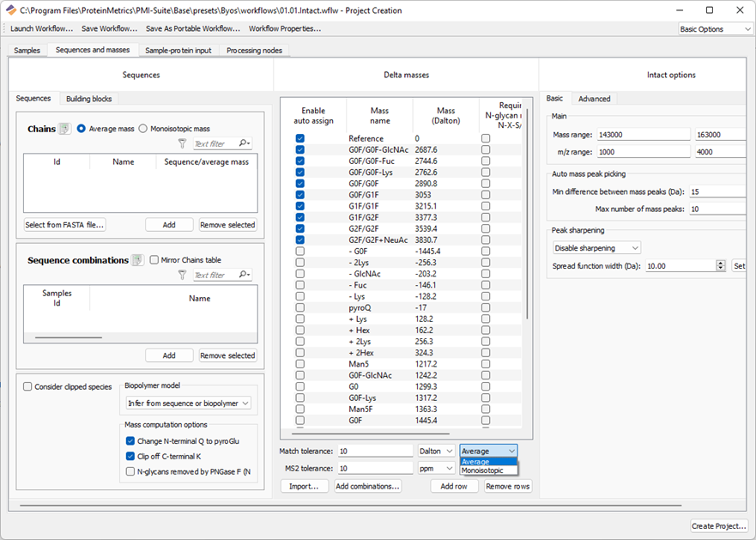Select the Monoisotopic mass radio button
Image resolution: width=756 pixels, height=540 pixels.
143,129
